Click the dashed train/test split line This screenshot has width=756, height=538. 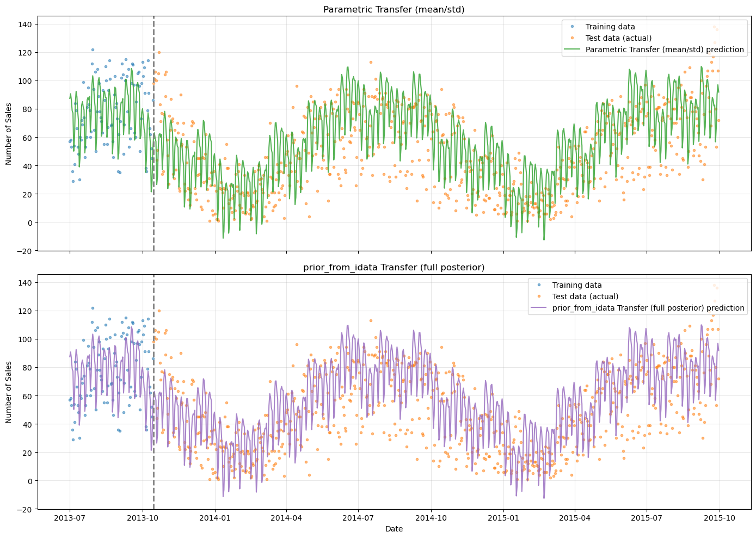[x=154, y=136]
